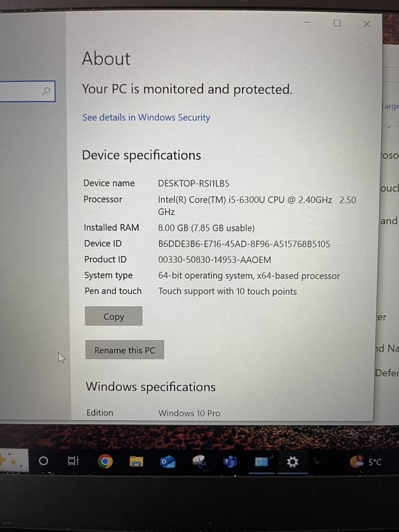399x532 pixels.
Task: Click the Product ID 00330-50830-14953-AAOEM
Action: [x=215, y=260]
